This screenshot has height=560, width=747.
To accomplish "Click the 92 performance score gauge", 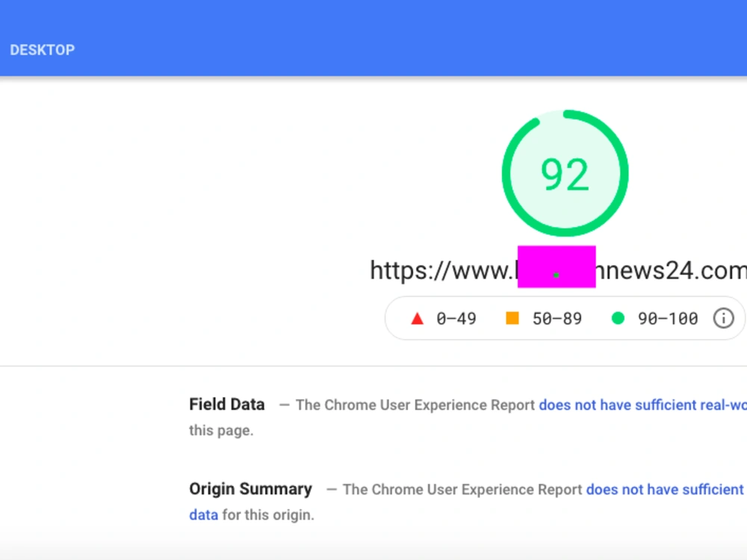I will [565, 173].
